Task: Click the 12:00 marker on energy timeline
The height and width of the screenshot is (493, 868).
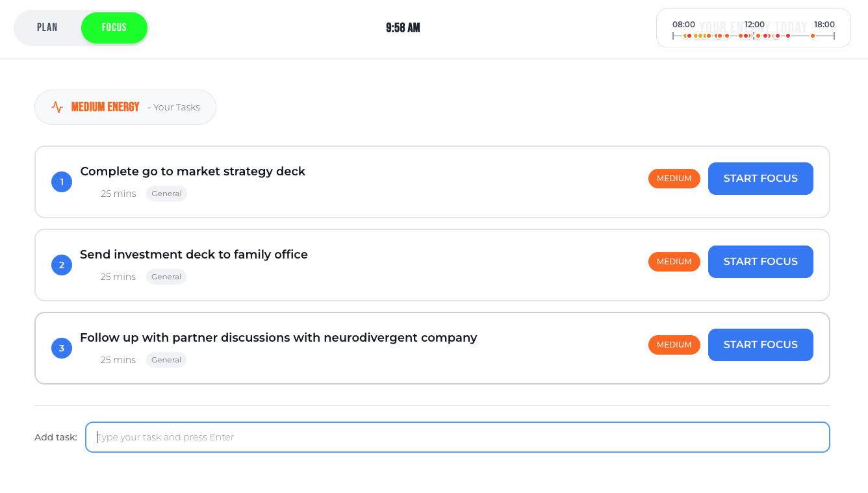Action: pos(754,25)
